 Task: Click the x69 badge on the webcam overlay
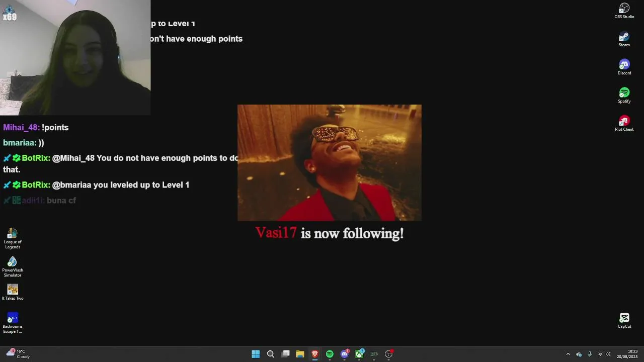[10, 14]
